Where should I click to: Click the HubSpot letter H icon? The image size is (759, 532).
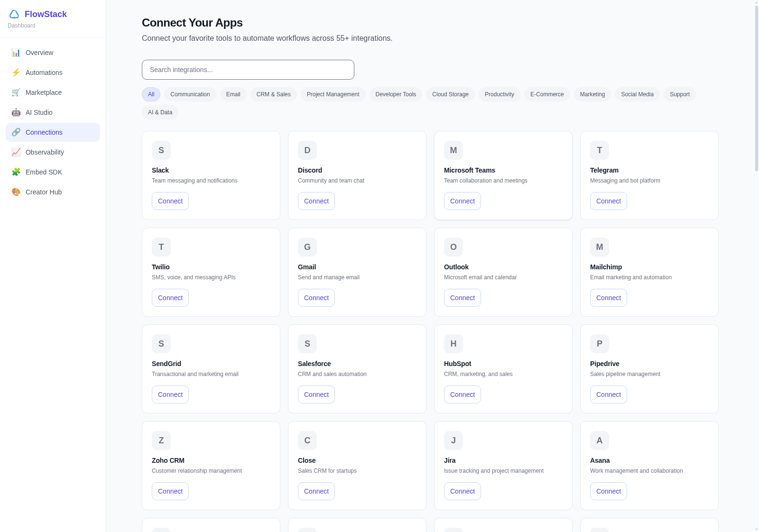pyautogui.click(x=454, y=344)
